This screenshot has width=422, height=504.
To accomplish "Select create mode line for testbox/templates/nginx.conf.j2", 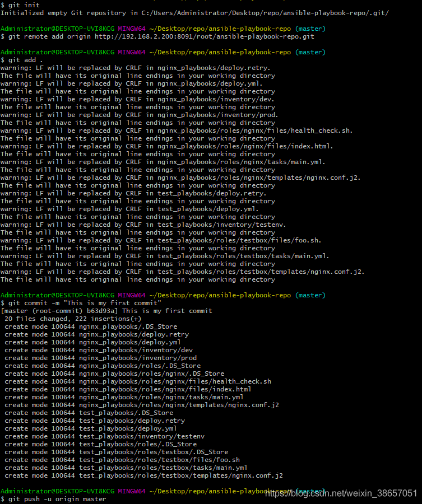I will pyautogui.click(x=144, y=475).
